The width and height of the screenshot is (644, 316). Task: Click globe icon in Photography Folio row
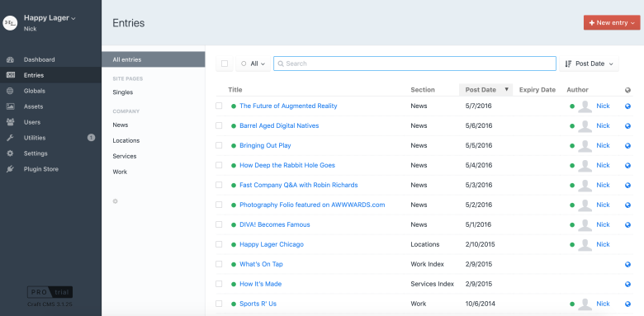click(627, 205)
